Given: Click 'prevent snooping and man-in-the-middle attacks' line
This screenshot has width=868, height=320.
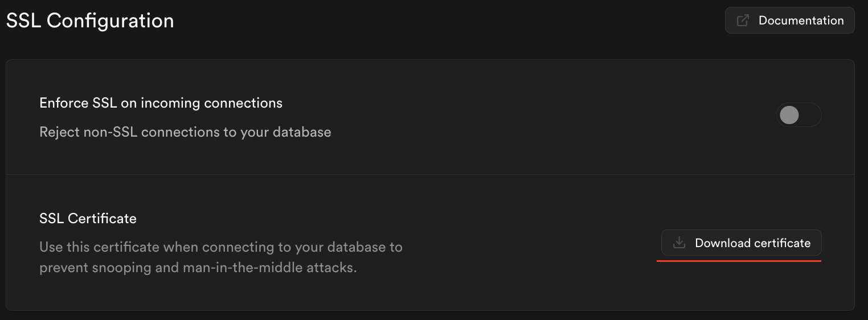Looking at the screenshot, I should (x=198, y=267).
